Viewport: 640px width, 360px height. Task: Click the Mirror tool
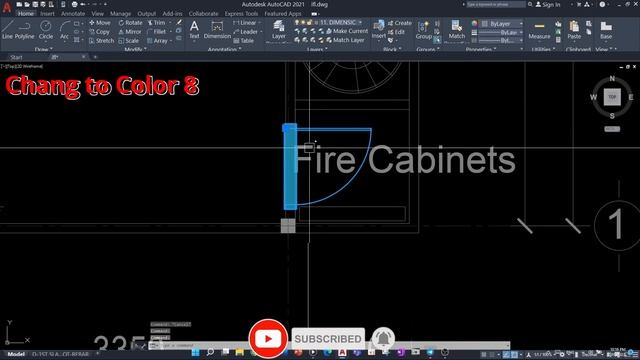pyautogui.click(x=130, y=32)
